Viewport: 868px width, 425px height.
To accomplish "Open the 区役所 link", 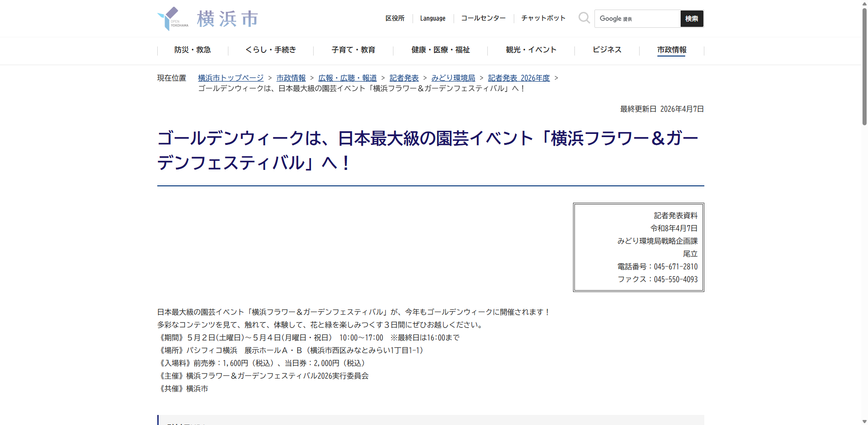I will [395, 18].
